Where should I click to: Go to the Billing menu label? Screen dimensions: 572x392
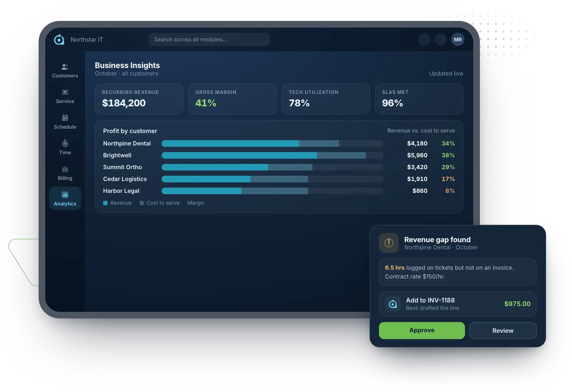click(65, 178)
